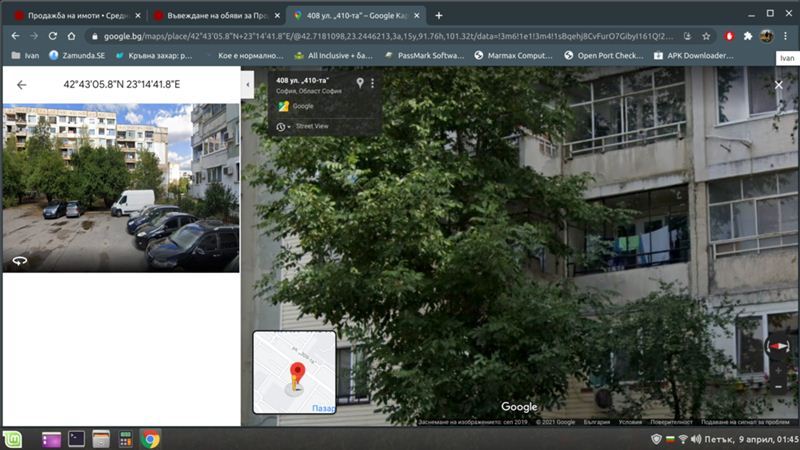Image resolution: width=800 pixels, height=450 pixels.
Task: Open the Chrome three-dot menu
Action: pyautogui.click(x=786, y=35)
